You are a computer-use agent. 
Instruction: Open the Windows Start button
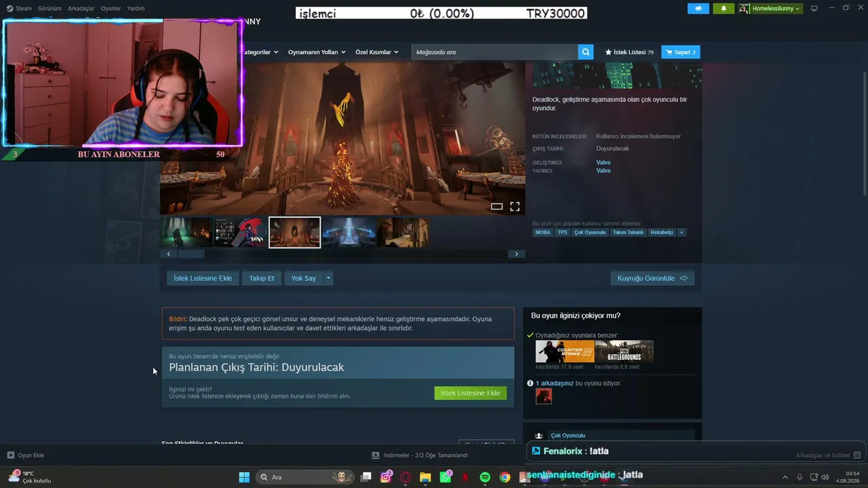pos(244,477)
